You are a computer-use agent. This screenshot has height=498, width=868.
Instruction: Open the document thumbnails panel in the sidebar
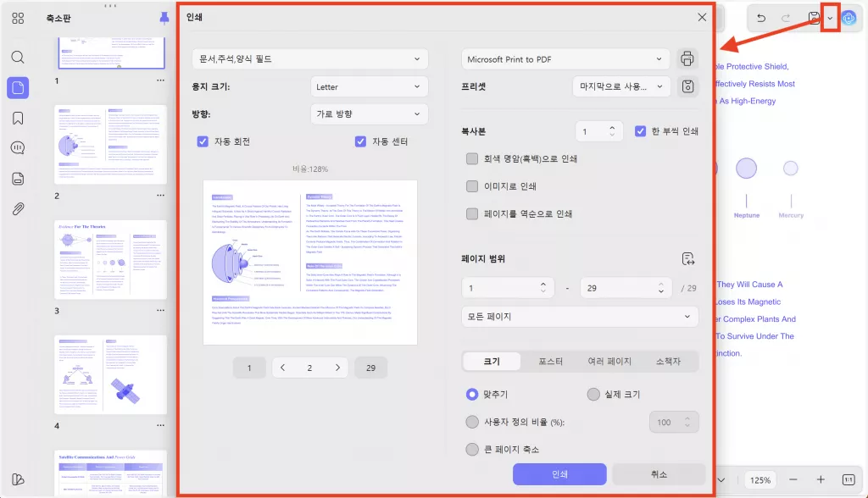click(x=17, y=86)
